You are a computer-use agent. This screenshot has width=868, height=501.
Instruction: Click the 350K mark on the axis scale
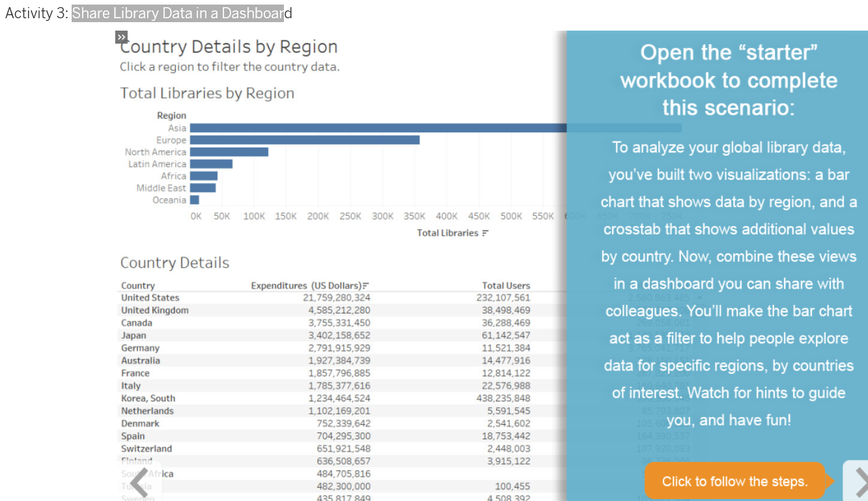pyautogui.click(x=415, y=216)
